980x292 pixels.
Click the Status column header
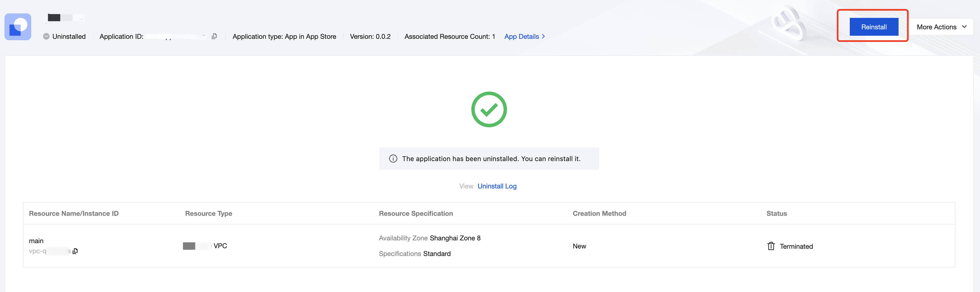776,214
